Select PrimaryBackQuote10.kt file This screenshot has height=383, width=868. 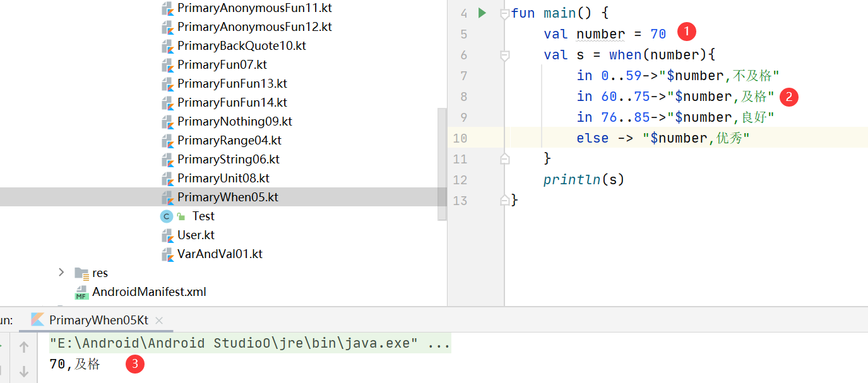tap(242, 45)
